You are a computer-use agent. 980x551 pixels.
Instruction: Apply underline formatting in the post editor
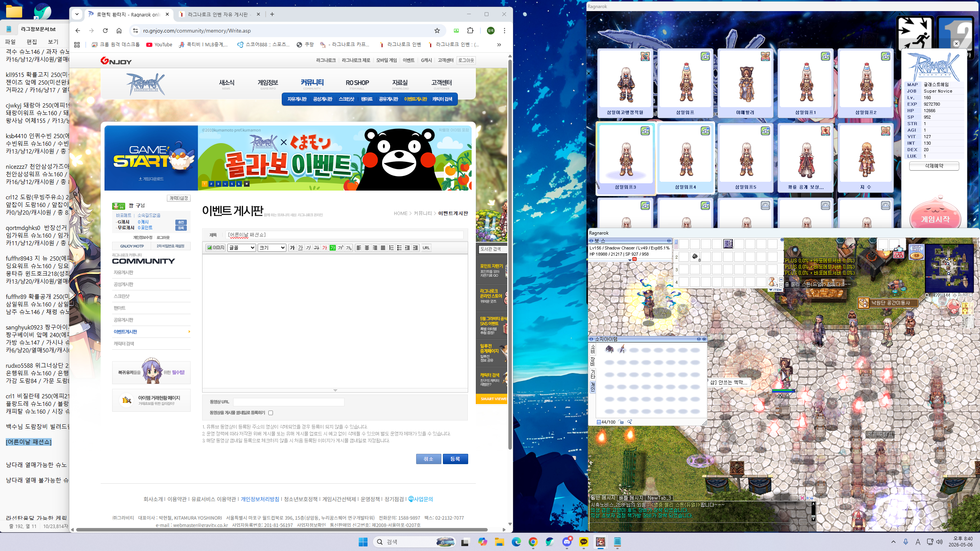pos(300,248)
